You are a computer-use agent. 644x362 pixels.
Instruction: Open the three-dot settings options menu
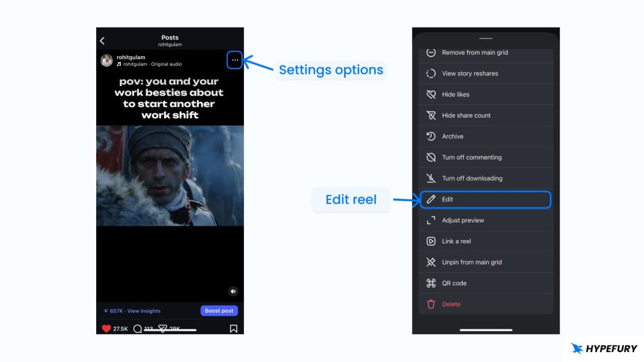pos(235,60)
